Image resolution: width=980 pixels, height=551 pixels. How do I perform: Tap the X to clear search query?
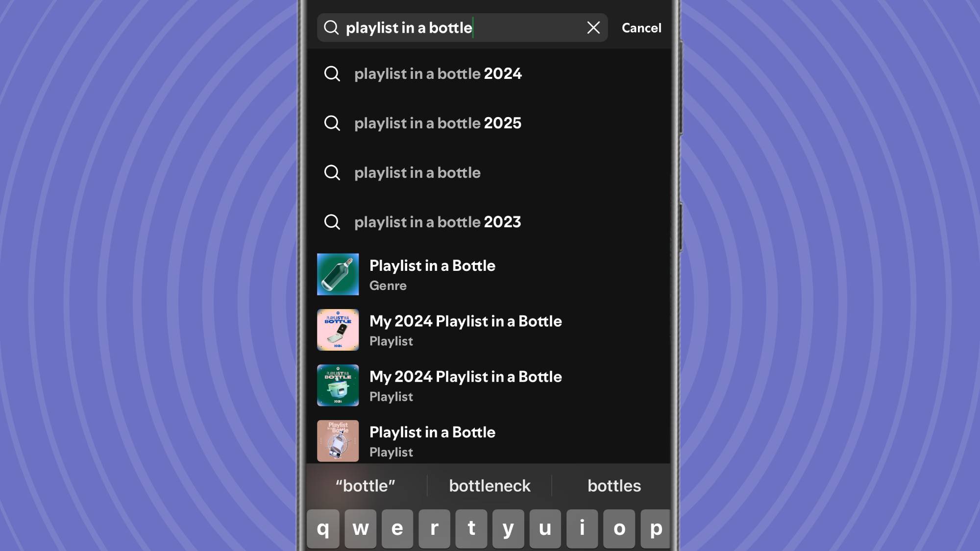click(592, 27)
